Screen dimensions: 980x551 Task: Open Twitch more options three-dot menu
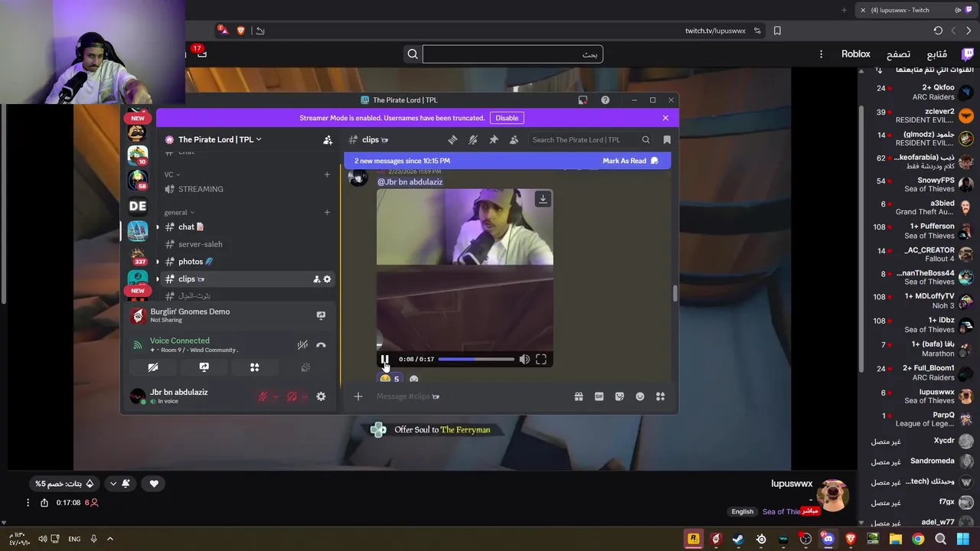(x=821, y=54)
